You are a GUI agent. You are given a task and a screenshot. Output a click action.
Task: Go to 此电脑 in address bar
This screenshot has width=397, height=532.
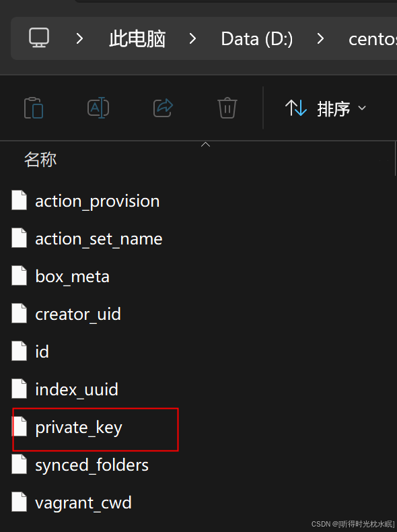coord(137,38)
